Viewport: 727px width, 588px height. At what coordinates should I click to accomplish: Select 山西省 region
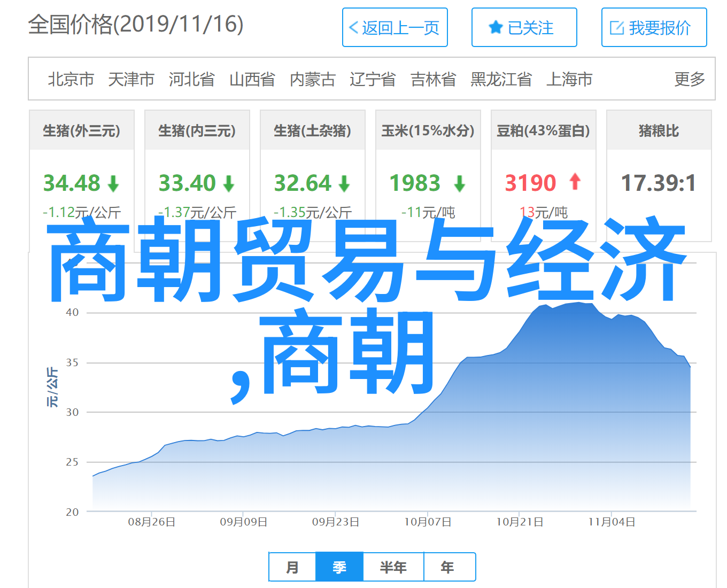coord(252,79)
